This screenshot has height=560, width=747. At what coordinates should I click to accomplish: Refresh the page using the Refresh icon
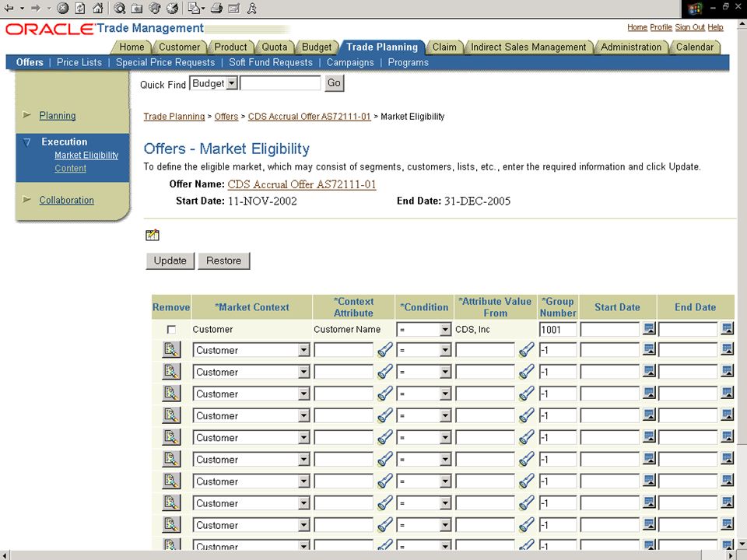point(80,8)
